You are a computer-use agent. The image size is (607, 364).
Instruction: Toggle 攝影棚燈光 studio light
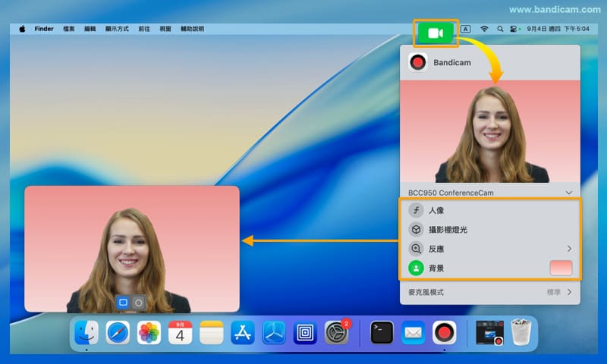click(x=416, y=230)
